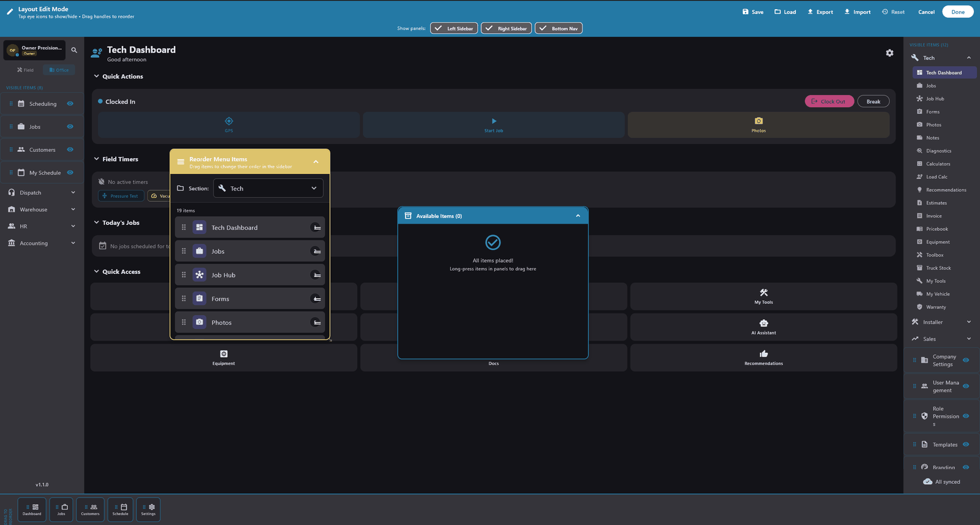Click the All synced cloud icon
The image size is (980, 525).
[927, 482]
